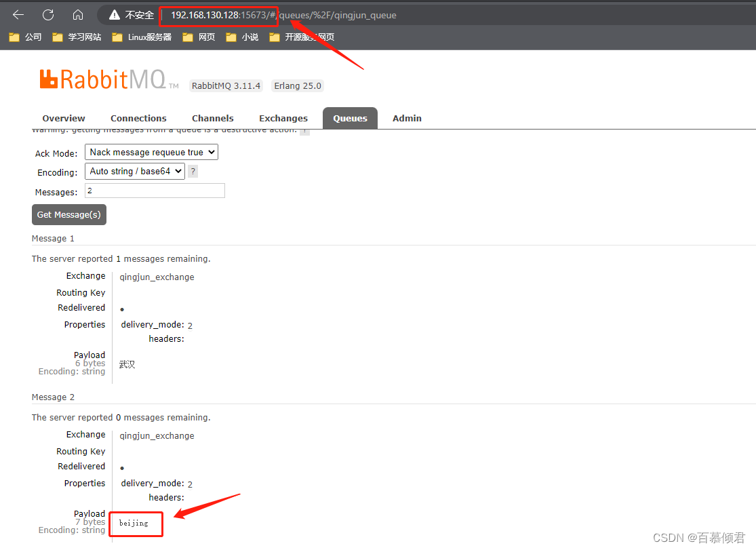This screenshot has height=550, width=756.
Task: Open the browser home page icon
Action: pos(77,15)
